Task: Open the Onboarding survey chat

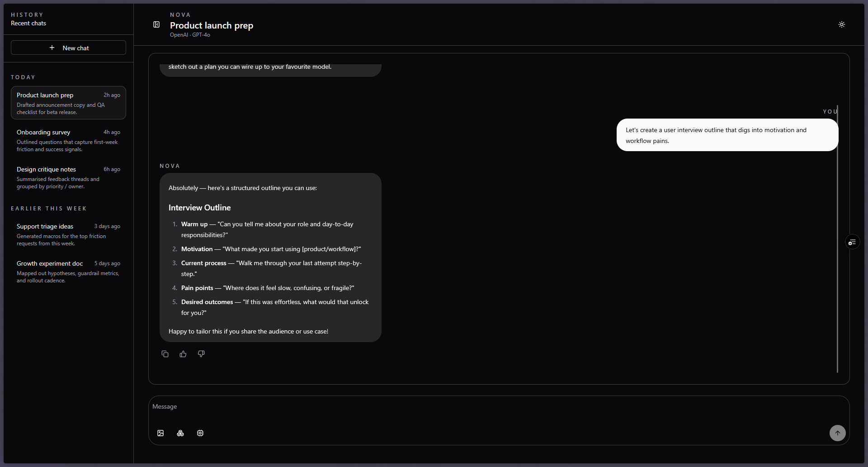Action: pyautogui.click(x=68, y=140)
